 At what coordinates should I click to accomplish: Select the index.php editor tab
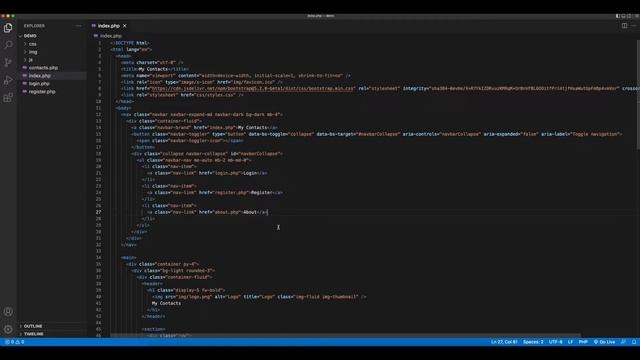(x=109, y=26)
